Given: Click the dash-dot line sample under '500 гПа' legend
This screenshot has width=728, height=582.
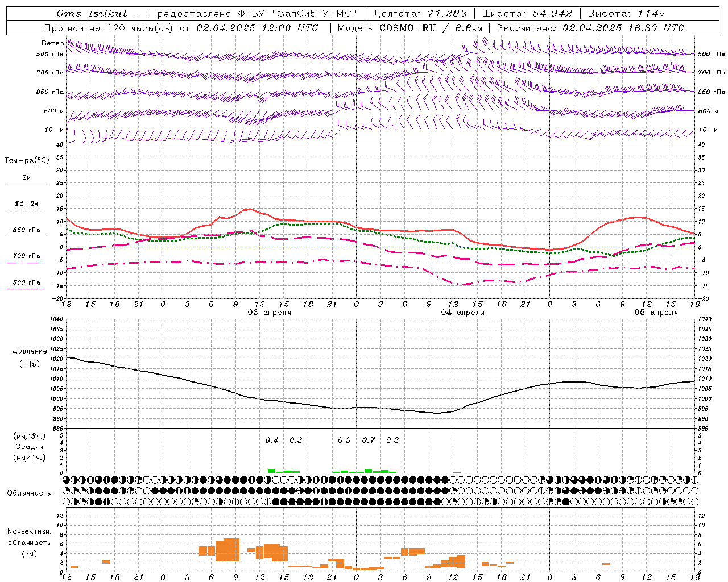Looking at the screenshot, I should pyautogui.click(x=26, y=289).
